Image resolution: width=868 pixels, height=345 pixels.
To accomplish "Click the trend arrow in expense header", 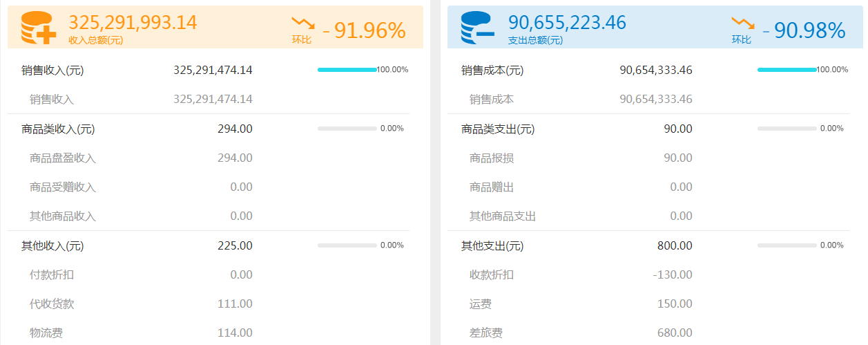I will tap(742, 24).
